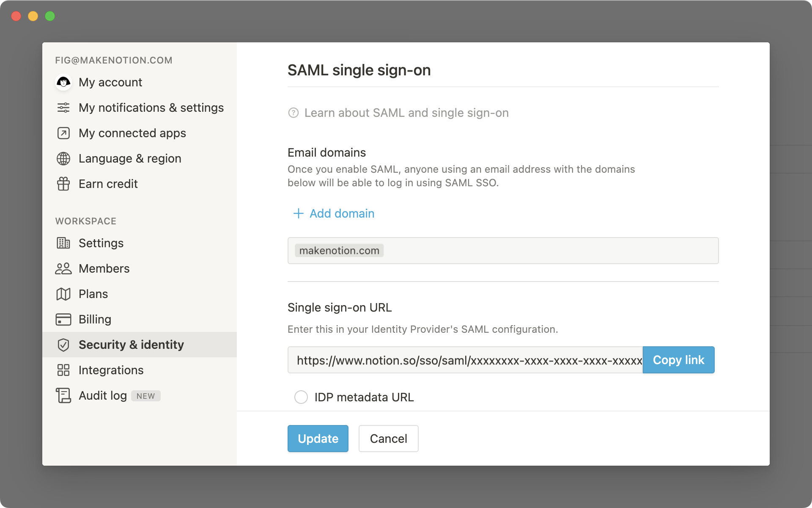Click the help circle beside Learn about SAML
Image resolution: width=812 pixels, height=508 pixels.
[x=294, y=113]
